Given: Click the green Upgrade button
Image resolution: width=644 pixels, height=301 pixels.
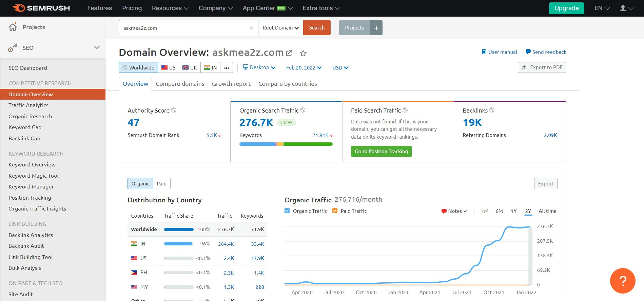Looking at the screenshot, I should point(566,8).
